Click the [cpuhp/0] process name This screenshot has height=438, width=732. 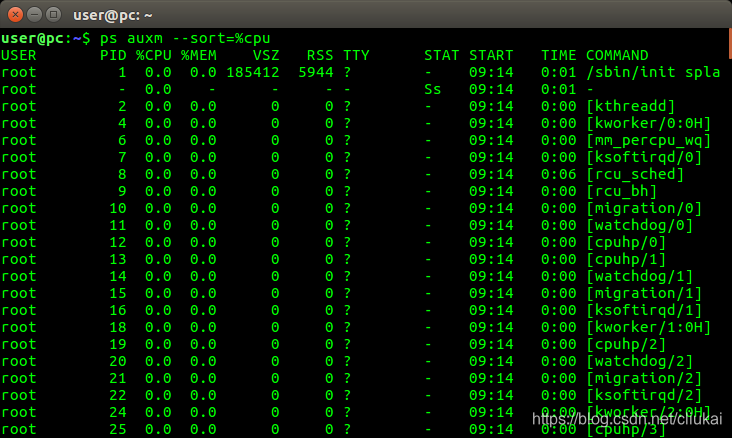tap(626, 242)
